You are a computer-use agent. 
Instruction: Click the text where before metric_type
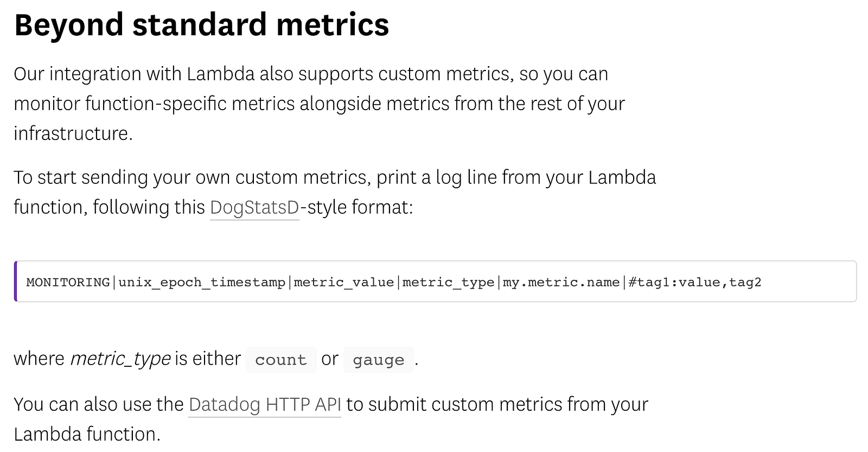[39, 359]
